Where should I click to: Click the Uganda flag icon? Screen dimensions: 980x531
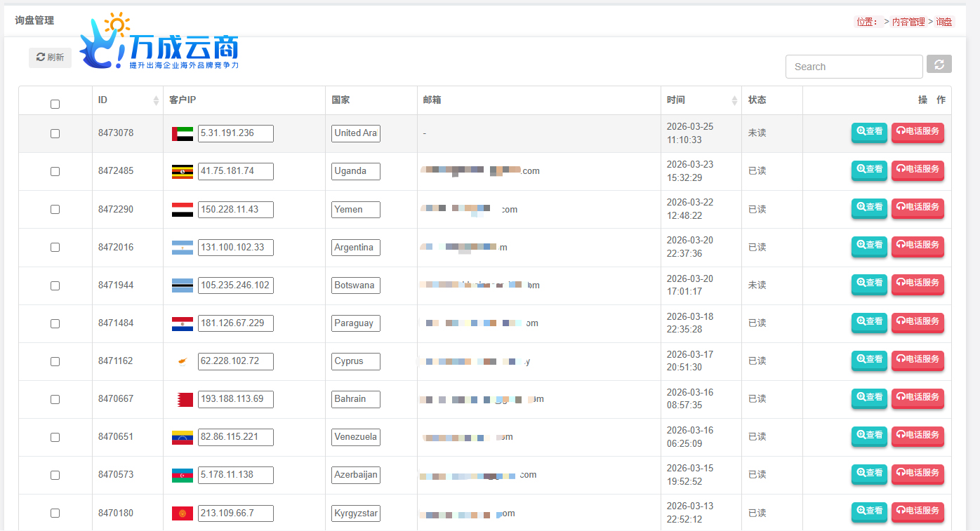click(x=183, y=171)
